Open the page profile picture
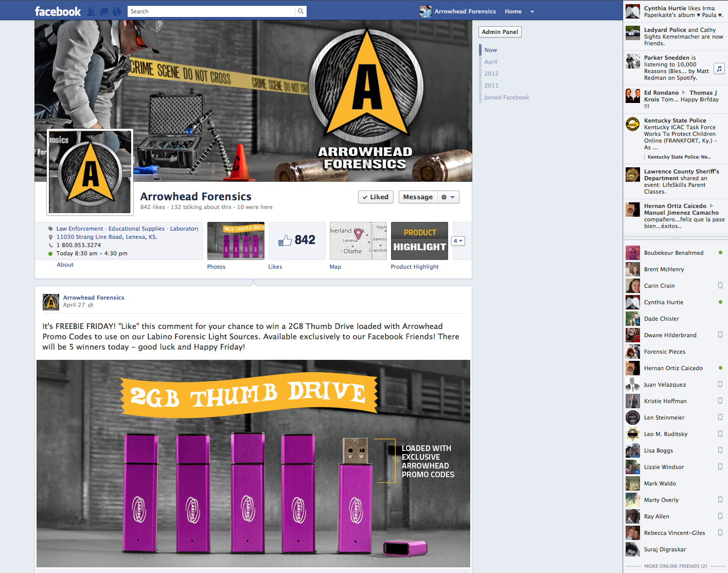The height and width of the screenshot is (573, 728). 90,172
